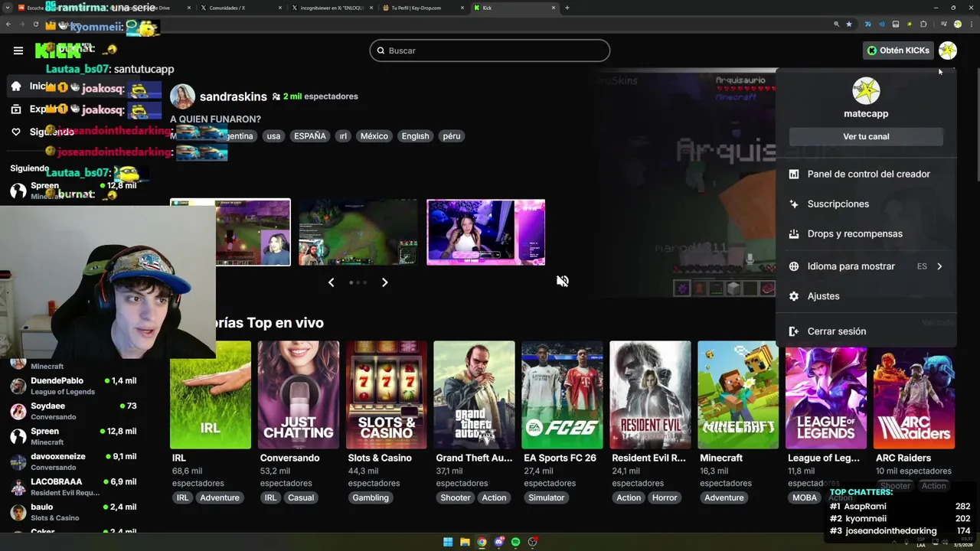Go to previous featured stream arrow
This screenshot has width=980, height=551.
331,282
